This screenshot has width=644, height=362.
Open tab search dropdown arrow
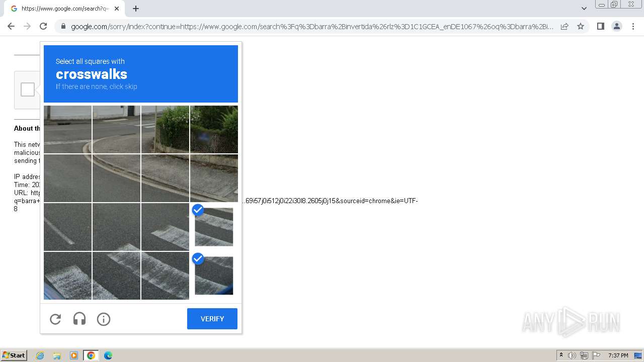[x=584, y=9]
